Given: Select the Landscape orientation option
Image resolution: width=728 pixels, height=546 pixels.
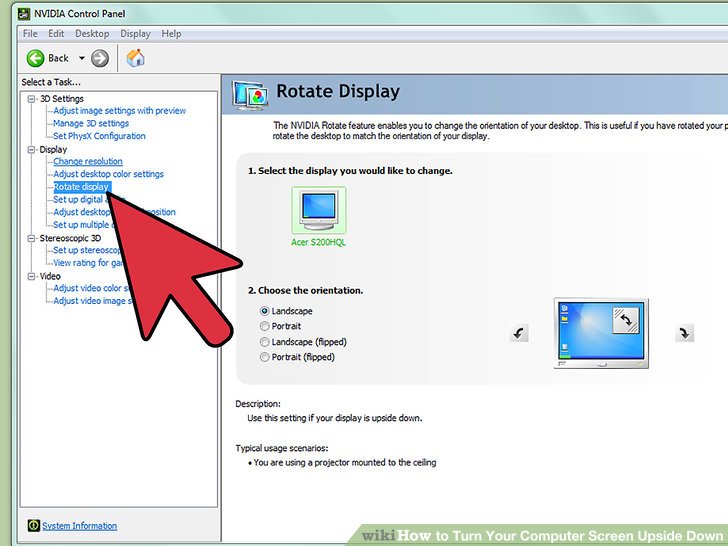Looking at the screenshot, I should (286, 311).
